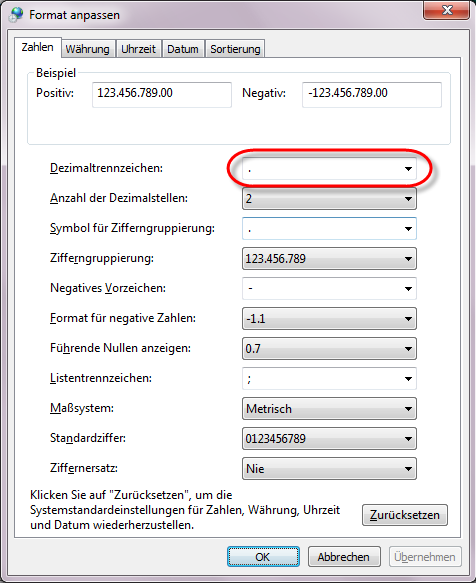This screenshot has height=583, width=476.
Task: Expand Format für negative Zahlen dropdown
Action: pyautogui.click(x=329, y=319)
